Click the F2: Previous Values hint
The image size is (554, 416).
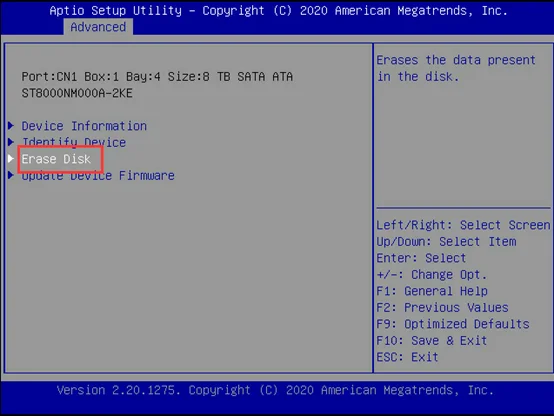click(x=442, y=308)
